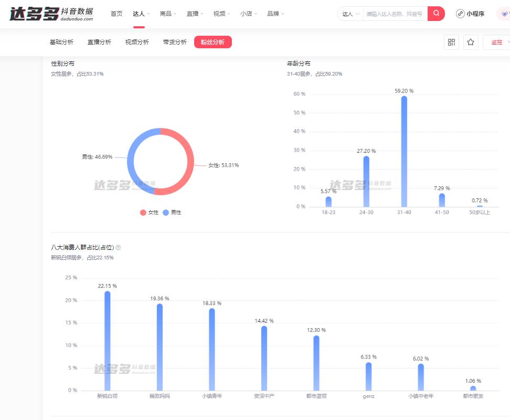Open the 达人 search scope dropdown
Viewport: 510px width, 420px height.
[350, 14]
